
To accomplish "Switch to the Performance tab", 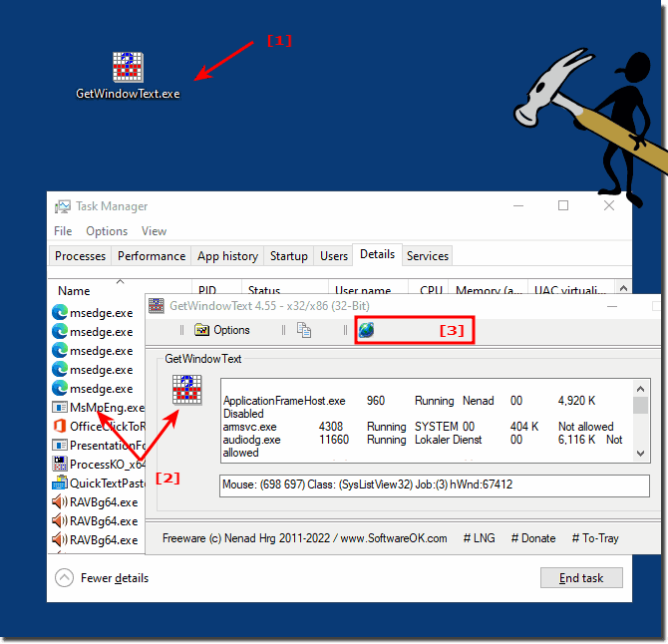I will (x=152, y=256).
